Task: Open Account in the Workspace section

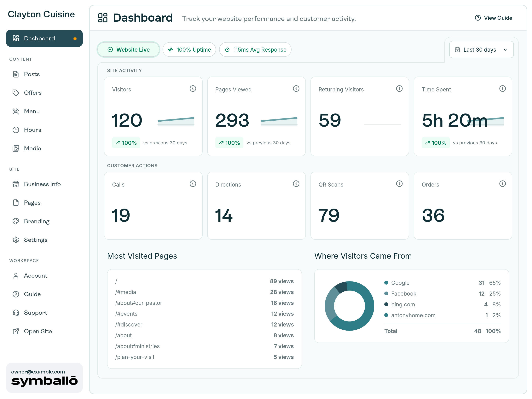Action: point(44,276)
